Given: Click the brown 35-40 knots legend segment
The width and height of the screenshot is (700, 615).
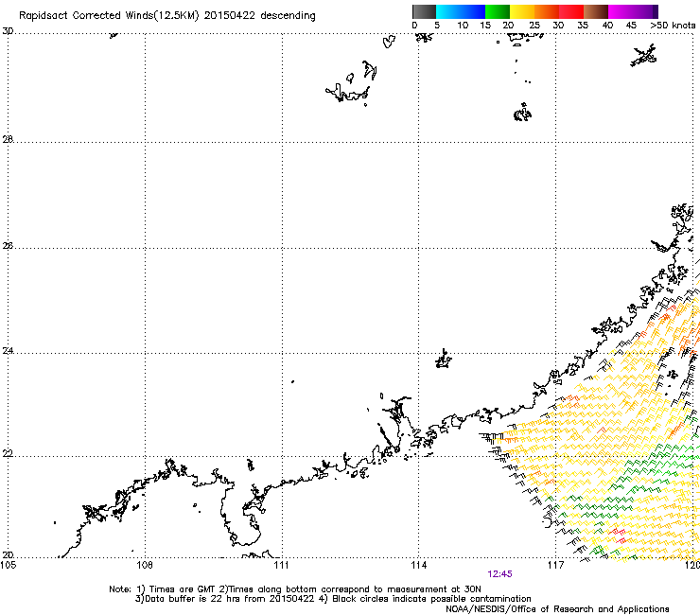Looking at the screenshot, I should [596, 11].
